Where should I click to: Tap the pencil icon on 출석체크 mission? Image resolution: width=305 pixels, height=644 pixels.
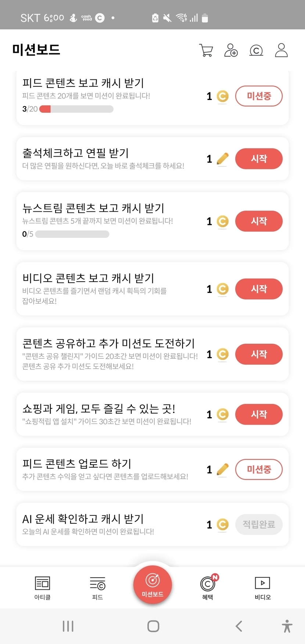pos(222,159)
